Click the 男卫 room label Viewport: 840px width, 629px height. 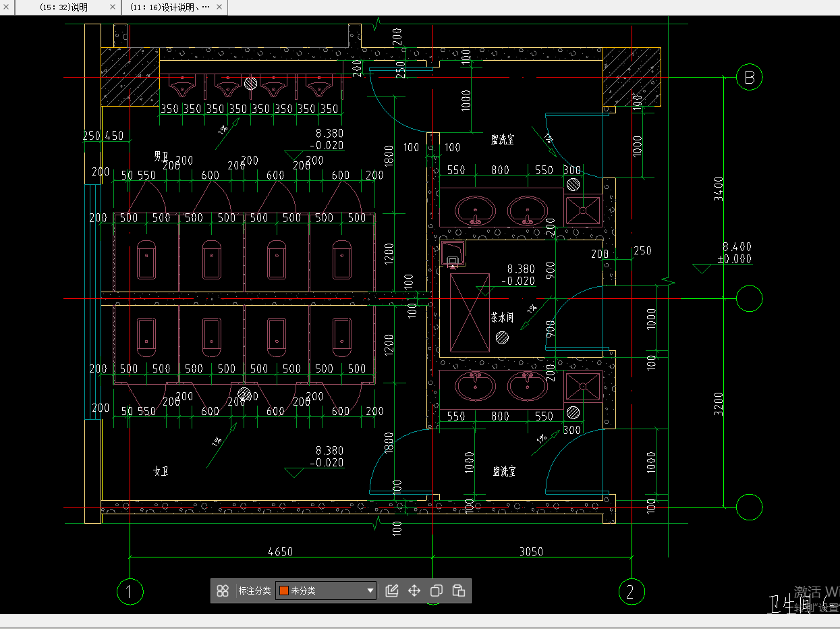click(161, 157)
